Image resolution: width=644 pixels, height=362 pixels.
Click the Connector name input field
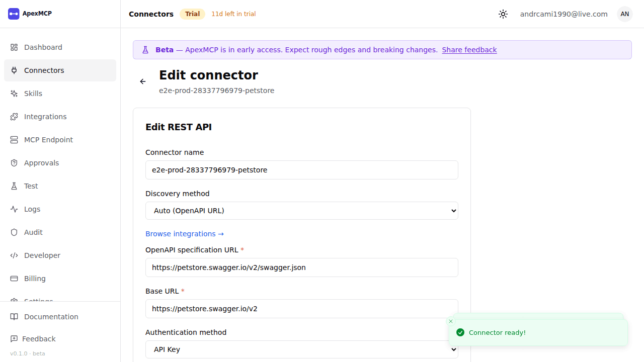point(302,170)
